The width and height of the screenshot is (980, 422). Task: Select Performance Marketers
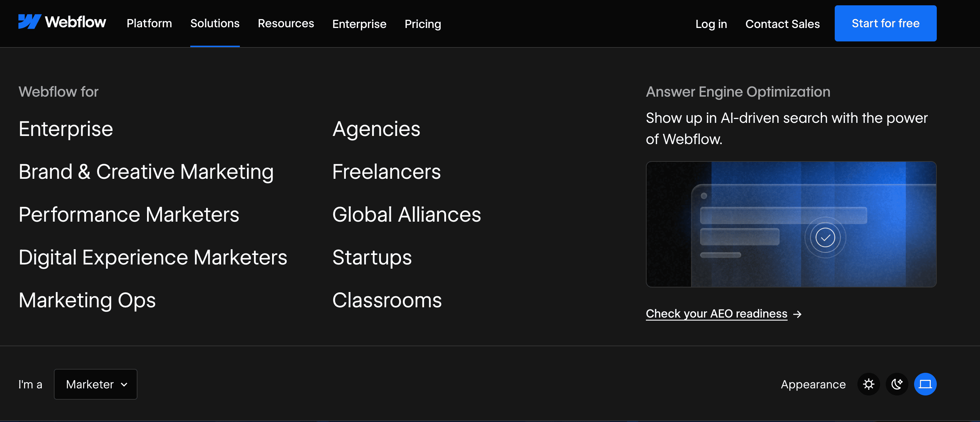click(129, 214)
